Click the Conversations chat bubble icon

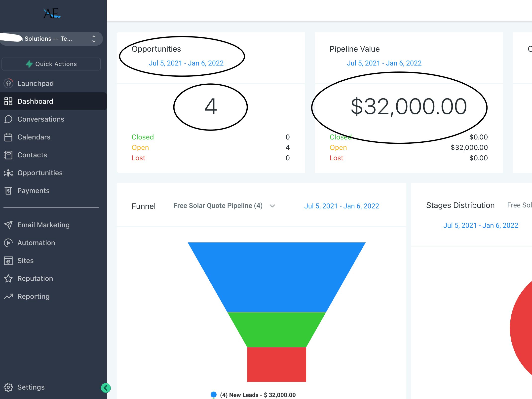point(8,119)
